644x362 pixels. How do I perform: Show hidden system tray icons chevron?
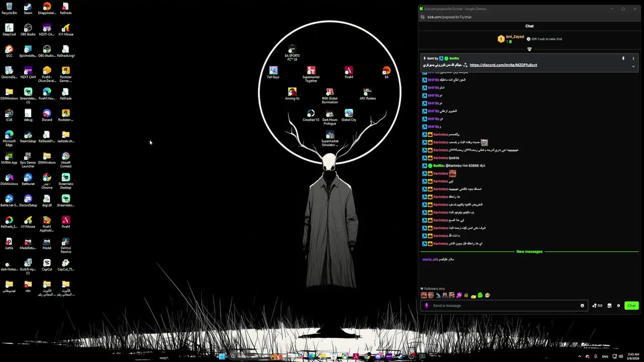579,356
